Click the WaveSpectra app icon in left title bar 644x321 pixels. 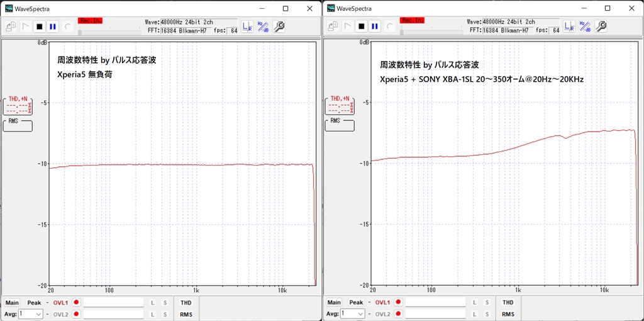9,8
